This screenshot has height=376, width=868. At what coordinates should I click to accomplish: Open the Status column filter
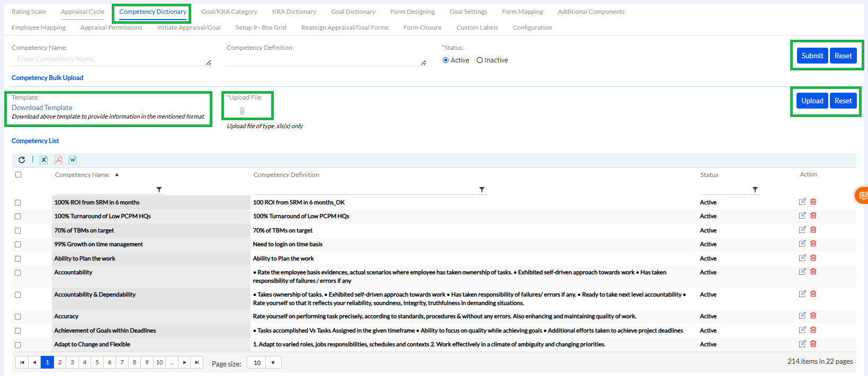(755, 190)
